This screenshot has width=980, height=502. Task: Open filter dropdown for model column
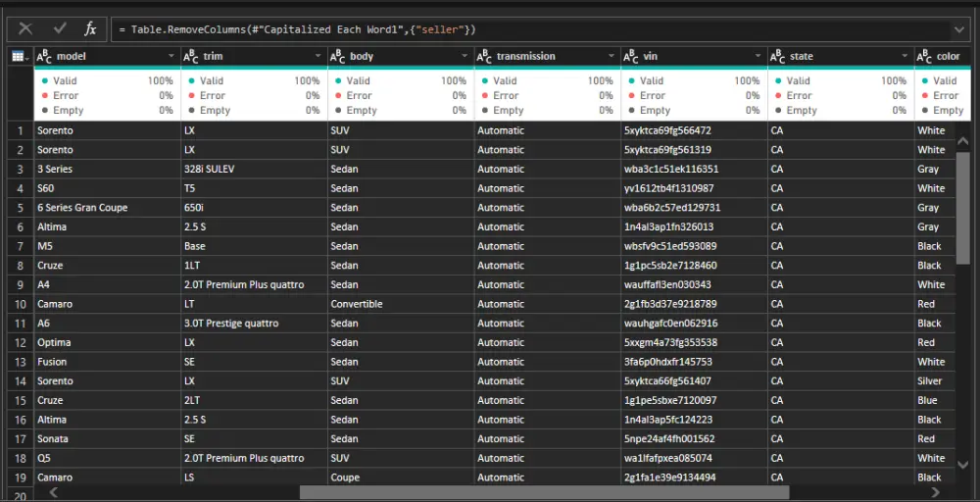[x=171, y=56]
